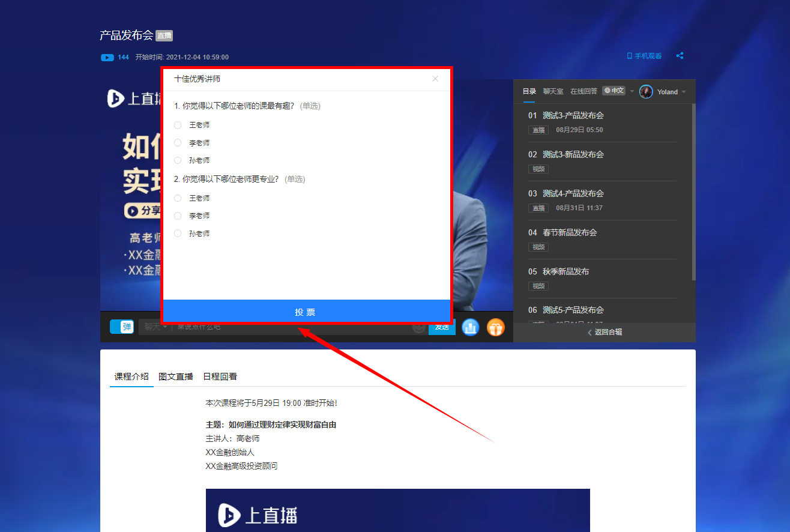790x532 pixels.
Task: Submit the vote with 投票 button
Action: click(306, 312)
